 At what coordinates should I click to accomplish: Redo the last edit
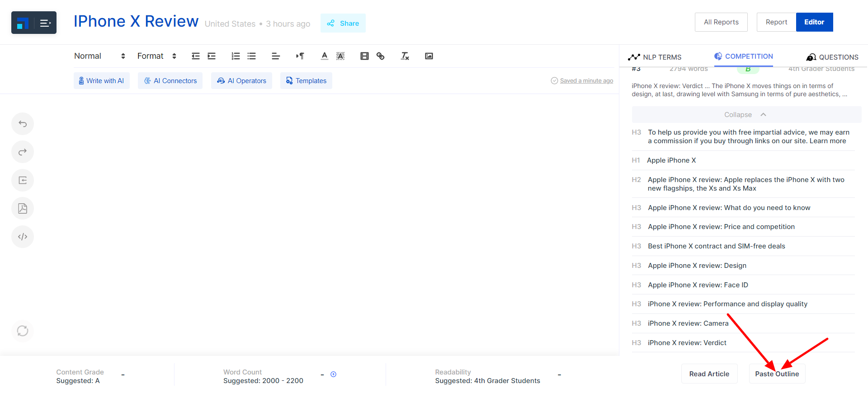click(x=23, y=152)
